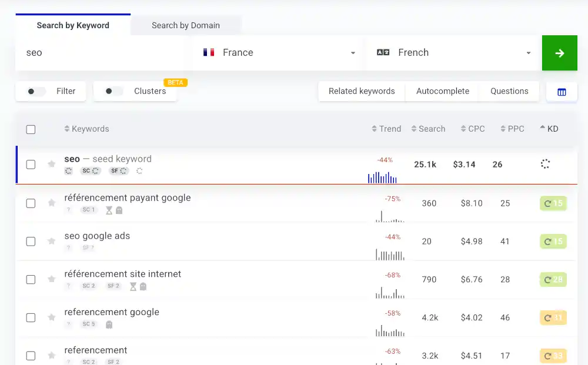This screenshot has width=588, height=365.
Task: Refresh KD badge for 'referencement google'
Action: [x=553, y=318]
